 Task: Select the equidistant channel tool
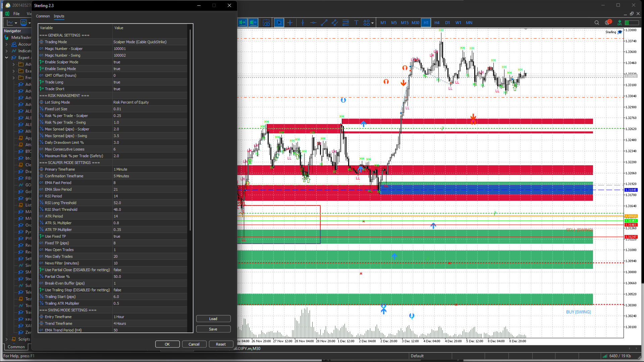[335, 23]
